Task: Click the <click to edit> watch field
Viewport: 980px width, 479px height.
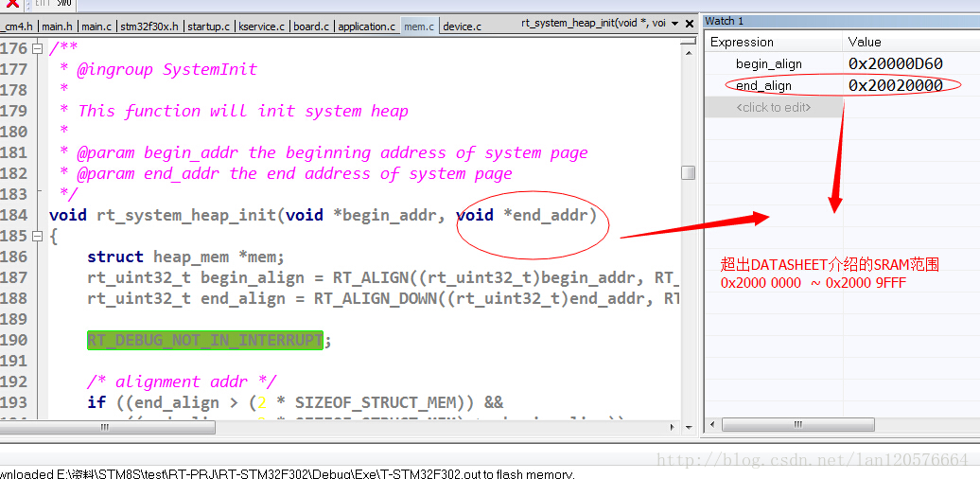Action: pyautogui.click(x=773, y=107)
